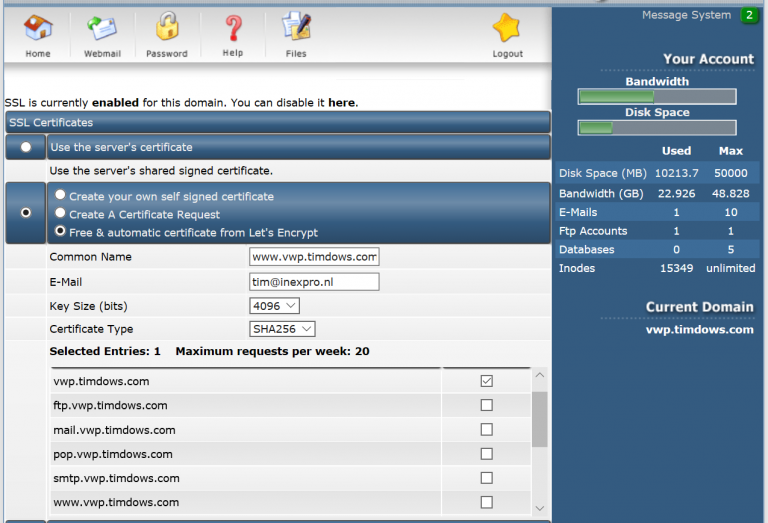This screenshot has width=768, height=523.
Task: Click the Logout star icon
Action: click(x=507, y=30)
